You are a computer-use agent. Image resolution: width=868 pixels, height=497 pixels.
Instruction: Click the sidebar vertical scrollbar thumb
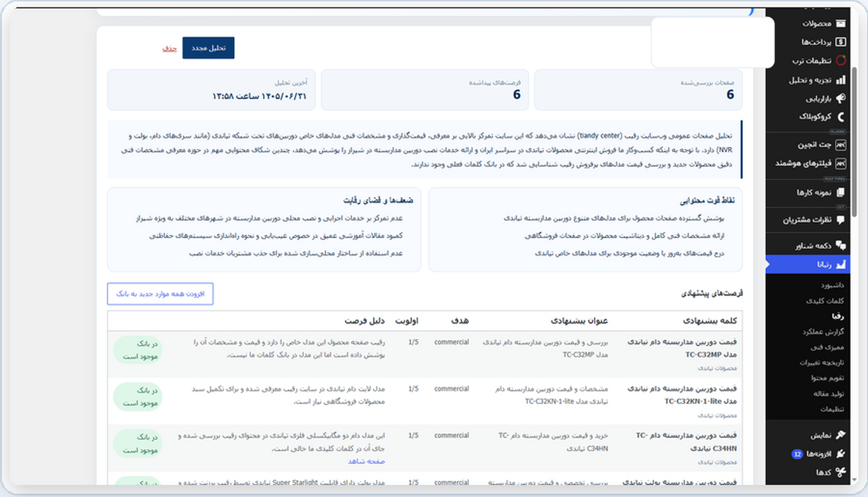click(854, 142)
